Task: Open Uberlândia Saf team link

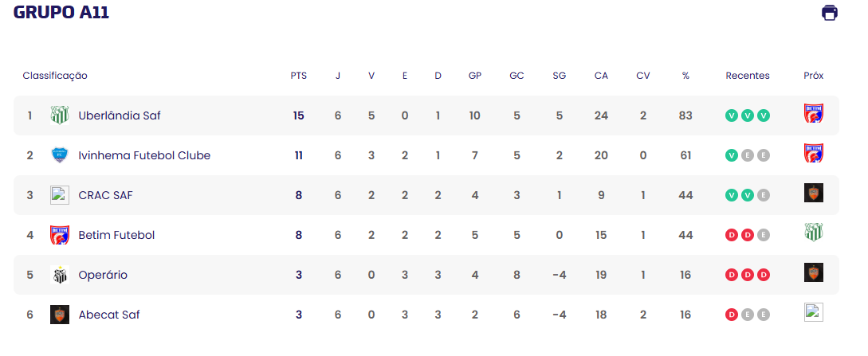Action: click(x=120, y=115)
